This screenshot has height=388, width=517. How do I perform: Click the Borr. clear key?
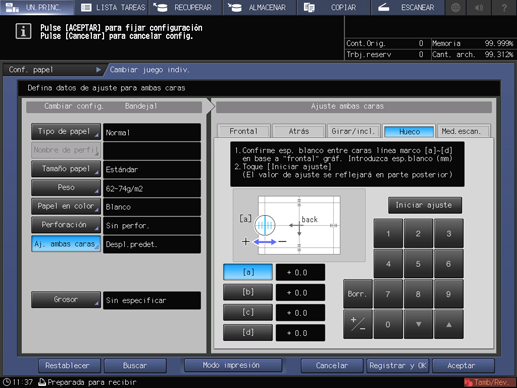(x=358, y=294)
